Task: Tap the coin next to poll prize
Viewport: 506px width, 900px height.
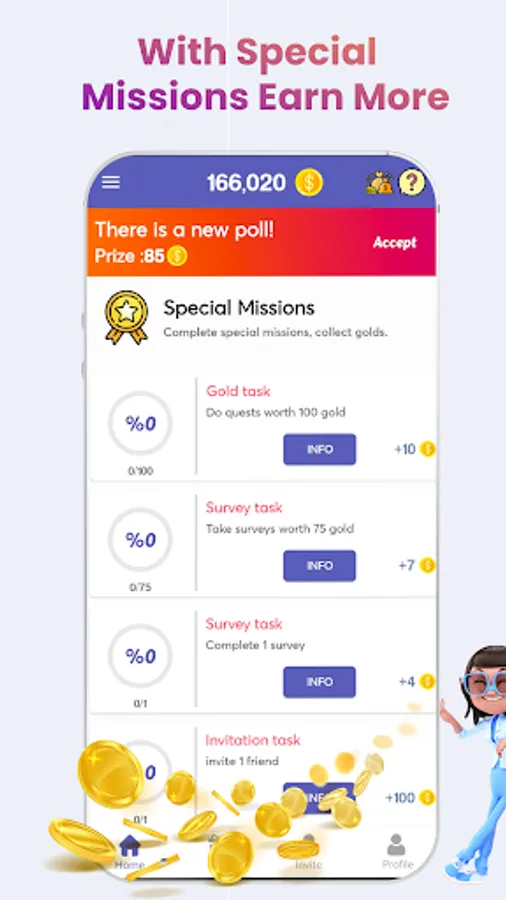Action: pyautogui.click(x=177, y=256)
